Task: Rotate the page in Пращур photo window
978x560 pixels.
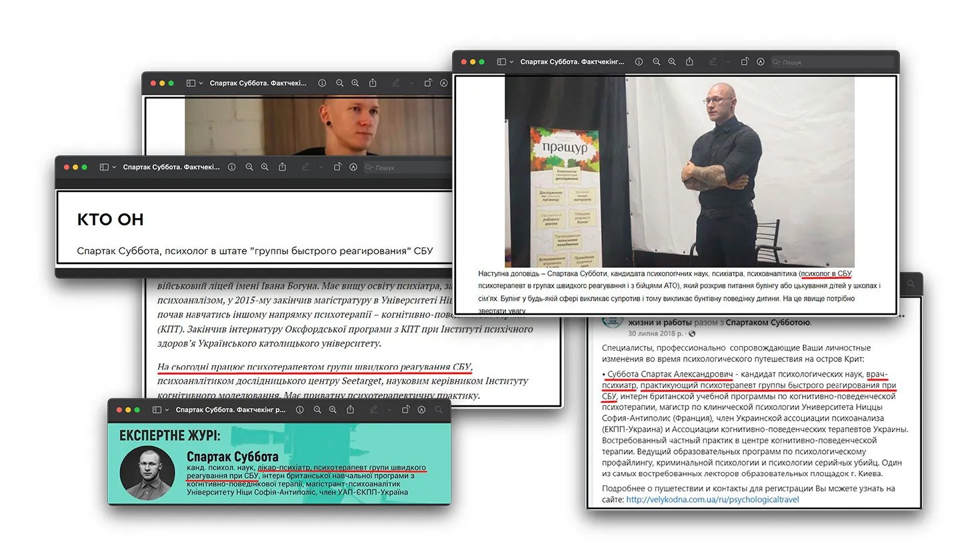Action: coord(745,62)
